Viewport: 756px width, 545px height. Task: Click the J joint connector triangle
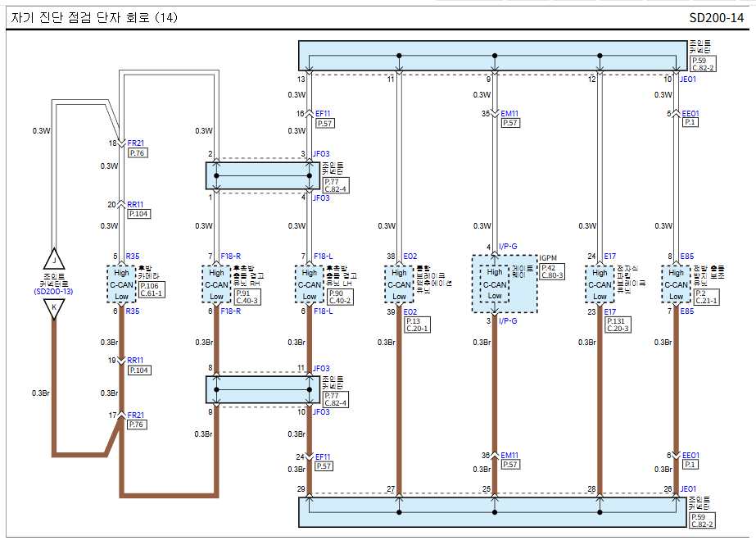53,258
